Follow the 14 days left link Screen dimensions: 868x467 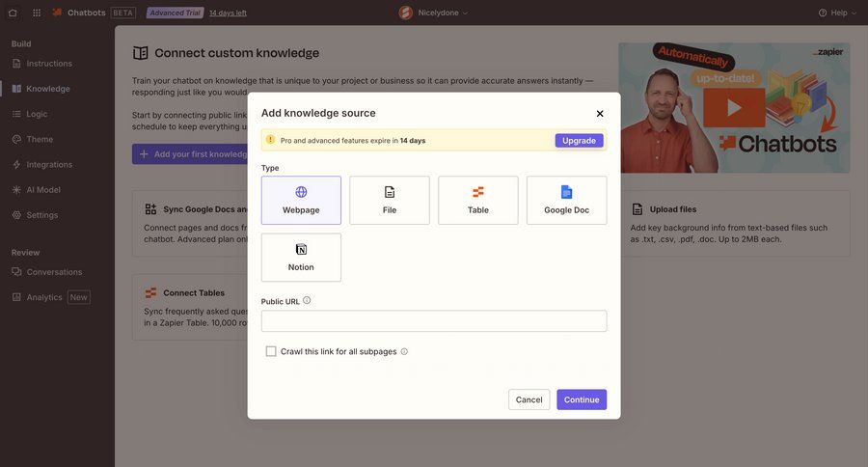(x=228, y=13)
